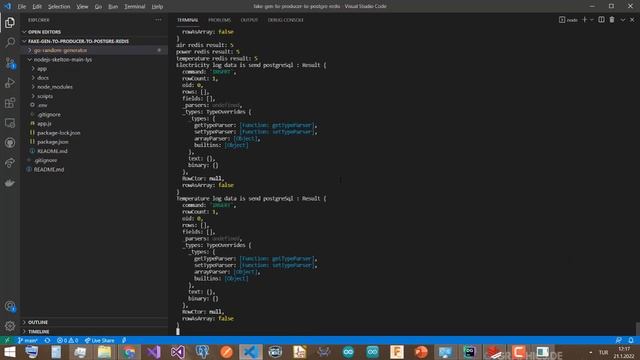Image resolution: width=640 pixels, height=360 pixels.
Task: Open File Explorer from the taskbar
Action: tap(104, 352)
